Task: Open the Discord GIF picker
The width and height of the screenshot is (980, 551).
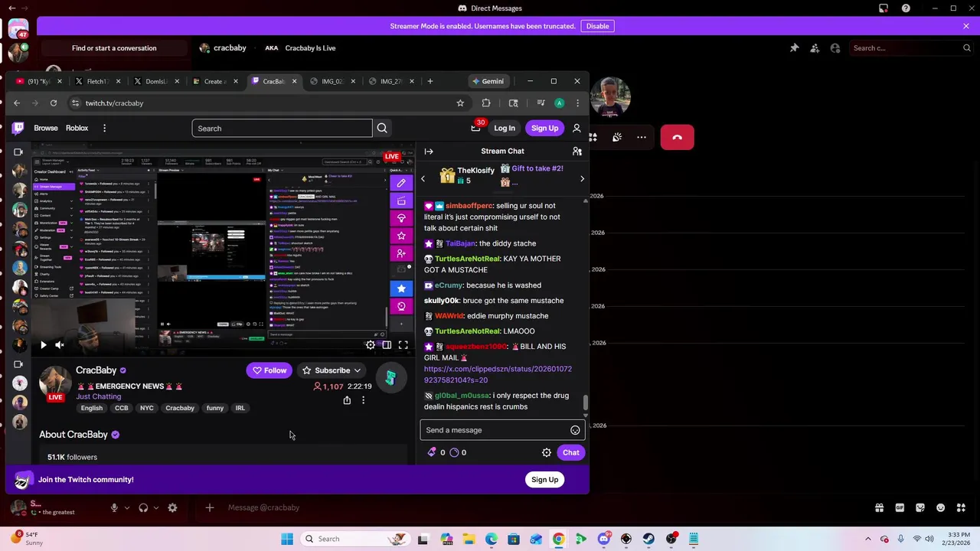Action: pyautogui.click(x=900, y=507)
